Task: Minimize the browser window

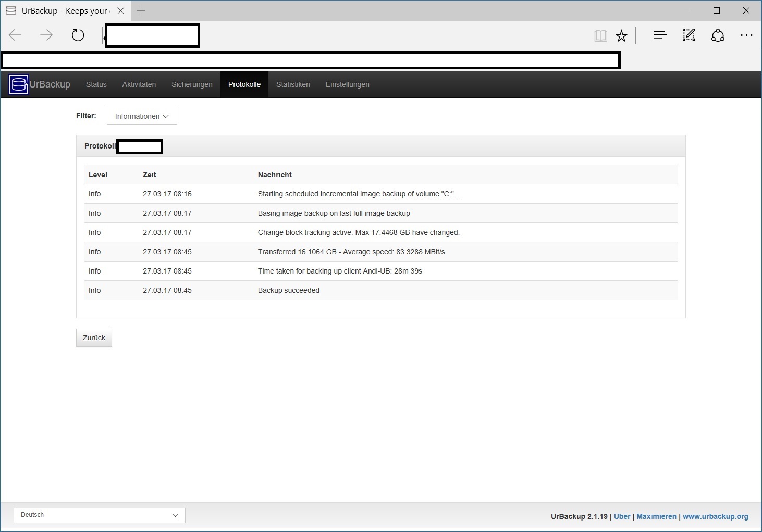Action: pos(687,10)
